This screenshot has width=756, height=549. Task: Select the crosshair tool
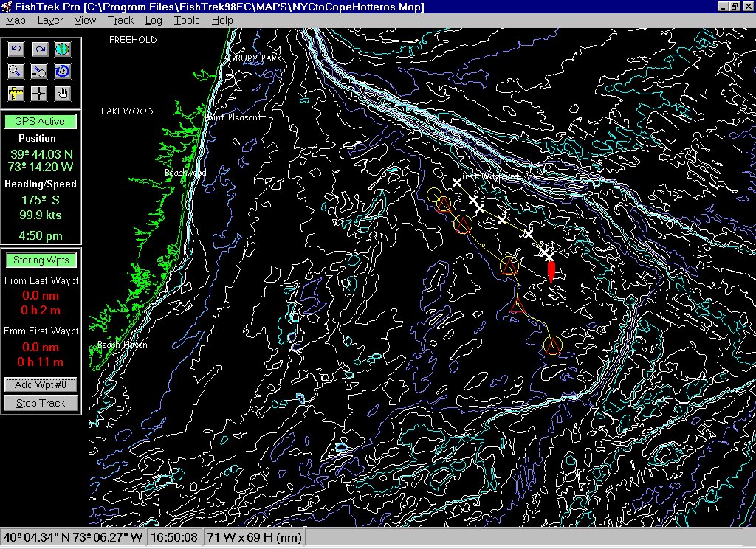pyautogui.click(x=40, y=94)
